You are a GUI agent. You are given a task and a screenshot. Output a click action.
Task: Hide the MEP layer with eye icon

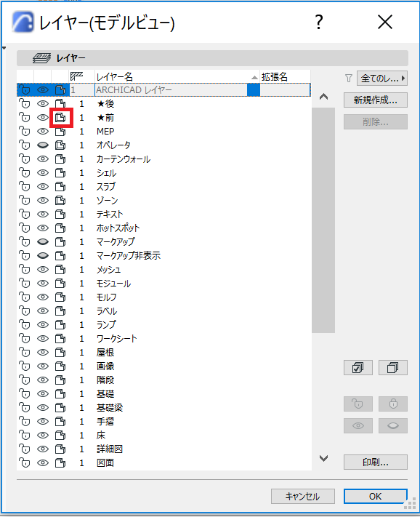point(43,132)
